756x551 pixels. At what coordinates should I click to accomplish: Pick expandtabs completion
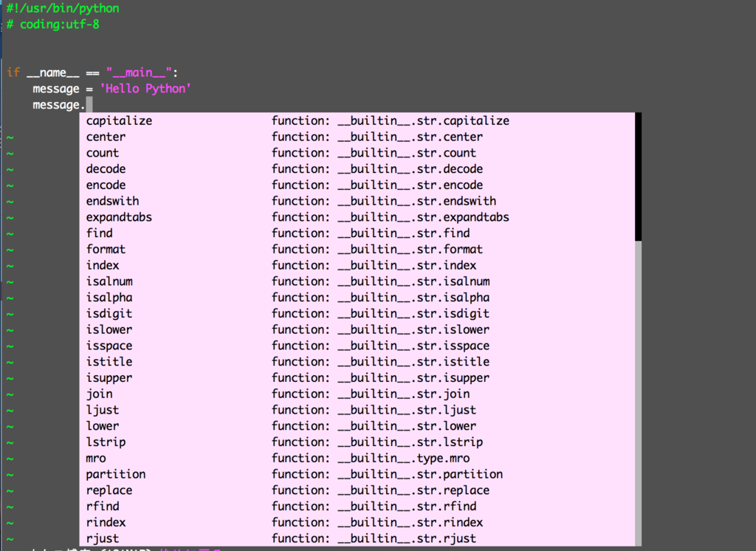pos(357,217)
